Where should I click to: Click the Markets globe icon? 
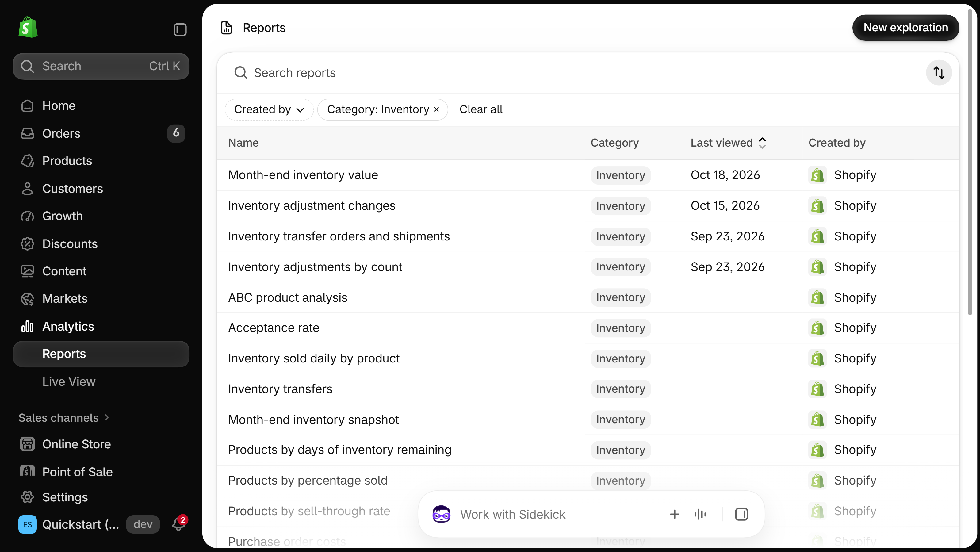point(27,299)
